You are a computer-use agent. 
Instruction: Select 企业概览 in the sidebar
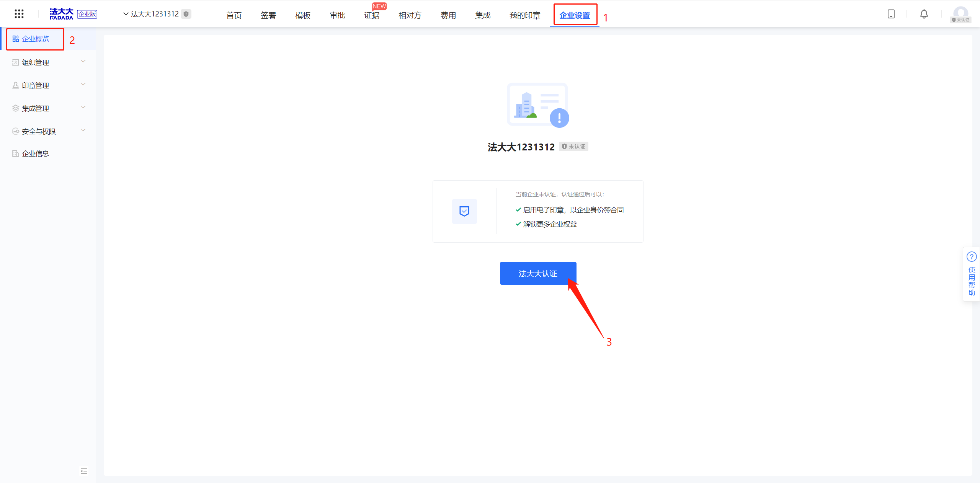point(48,39)
